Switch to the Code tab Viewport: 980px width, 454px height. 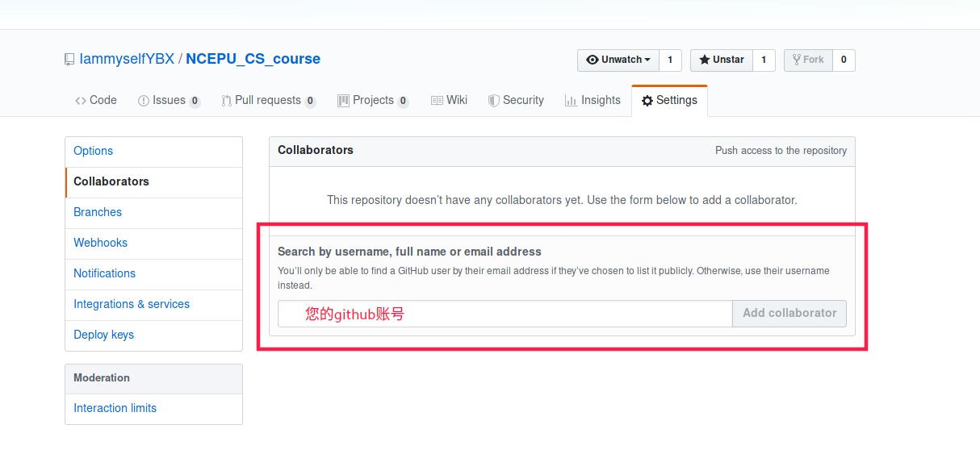96,101
